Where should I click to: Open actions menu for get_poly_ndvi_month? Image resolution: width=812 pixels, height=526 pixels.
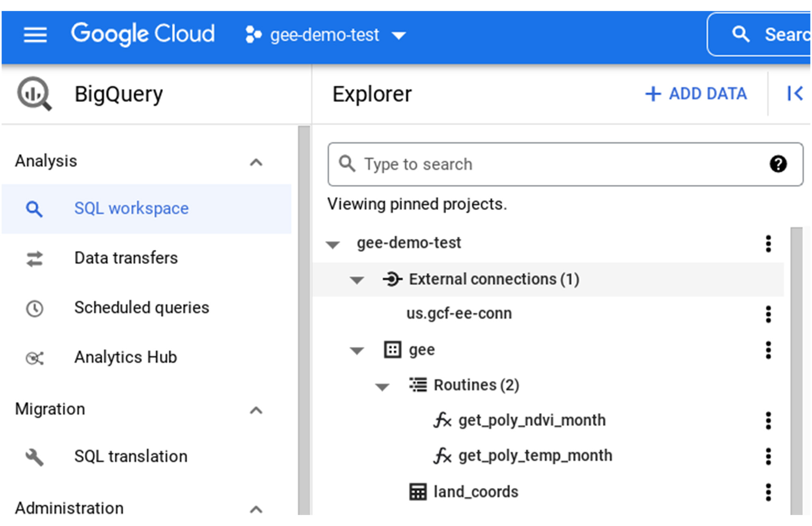point(768,421)
